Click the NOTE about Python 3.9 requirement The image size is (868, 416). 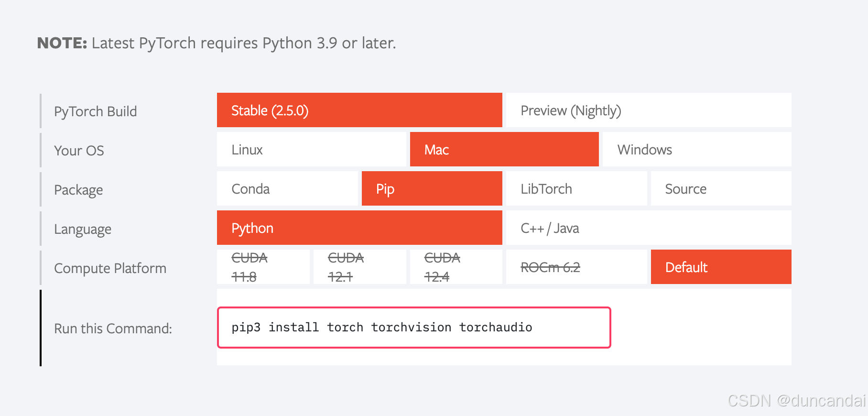pos(217,43)
